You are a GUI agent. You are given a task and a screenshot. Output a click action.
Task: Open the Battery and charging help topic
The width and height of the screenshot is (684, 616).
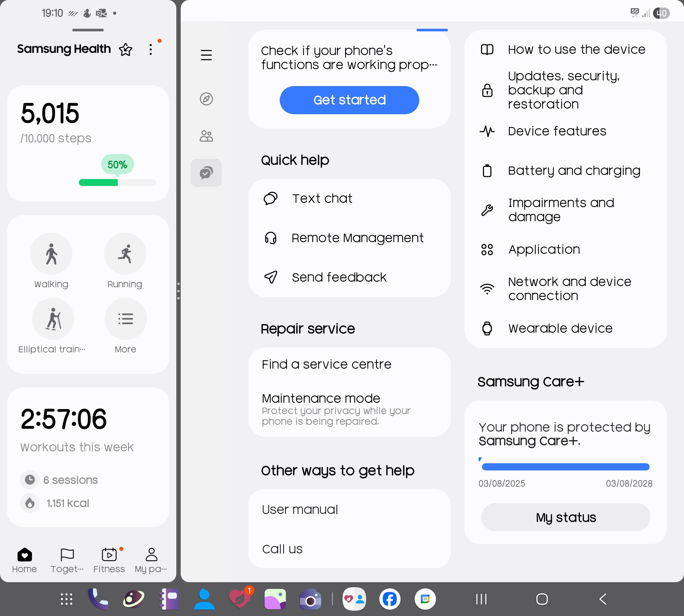tap(574, 171)
